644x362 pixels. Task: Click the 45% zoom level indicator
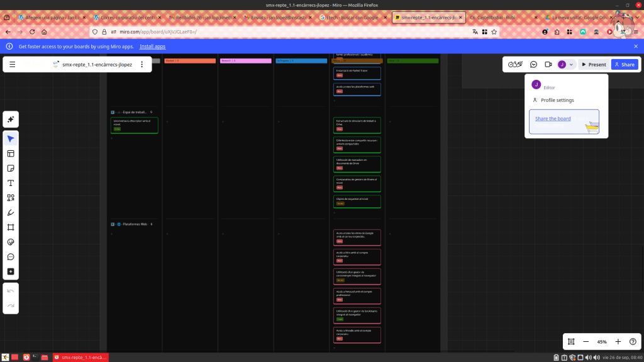click(x=602, y=342)
